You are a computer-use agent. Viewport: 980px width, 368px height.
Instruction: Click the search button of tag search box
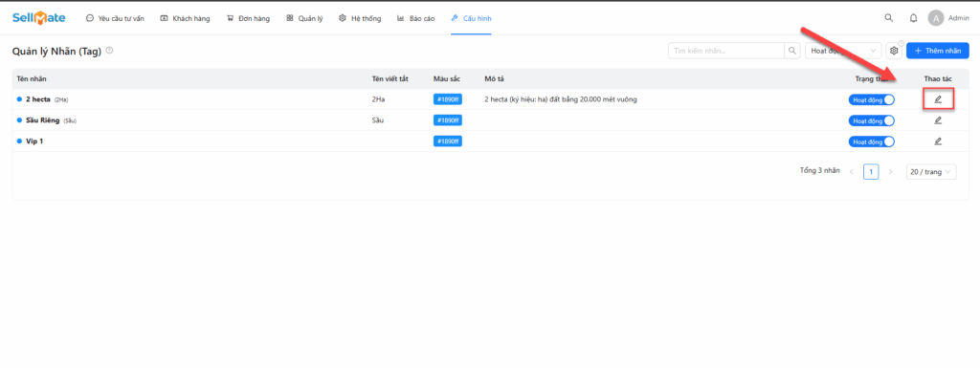[791, 51]
